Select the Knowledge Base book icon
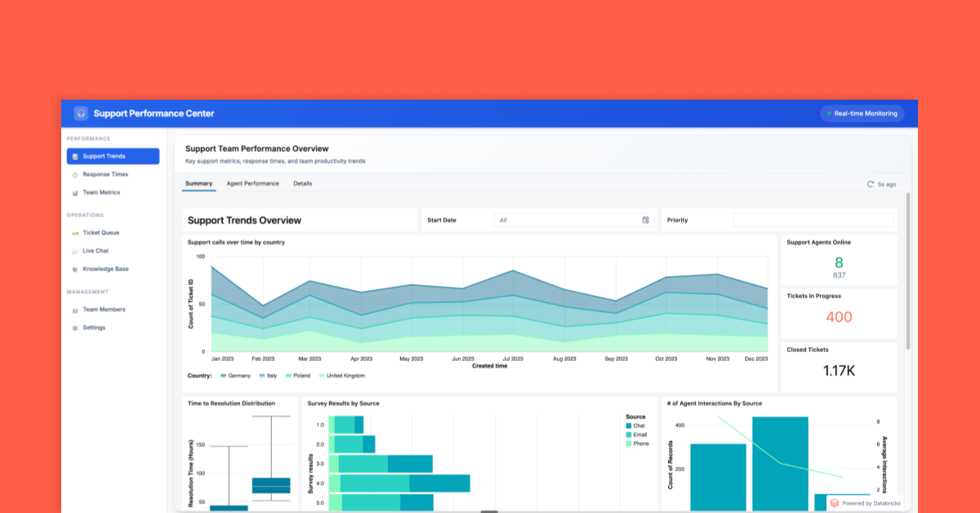 tap(77, 269)
